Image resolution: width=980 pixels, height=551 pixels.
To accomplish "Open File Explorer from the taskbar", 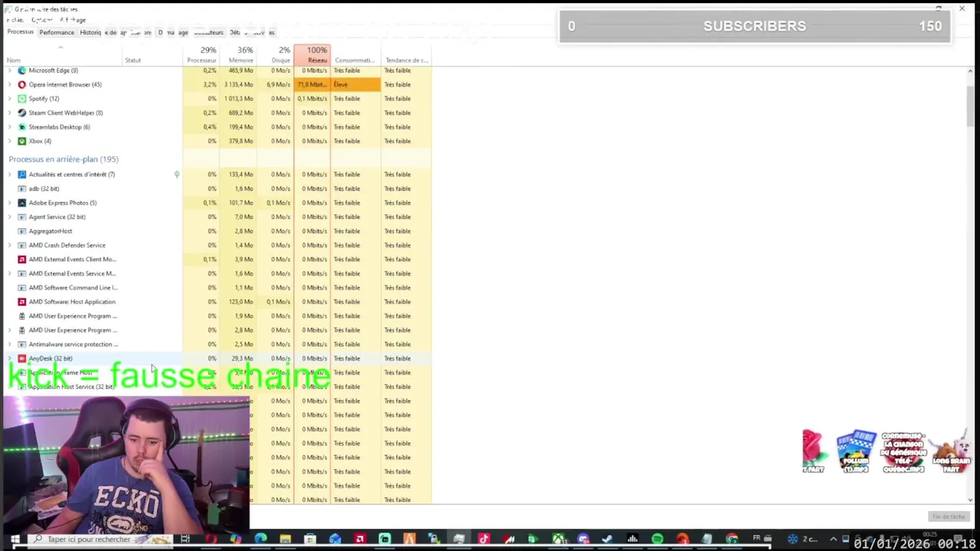I will click(285, 540).
